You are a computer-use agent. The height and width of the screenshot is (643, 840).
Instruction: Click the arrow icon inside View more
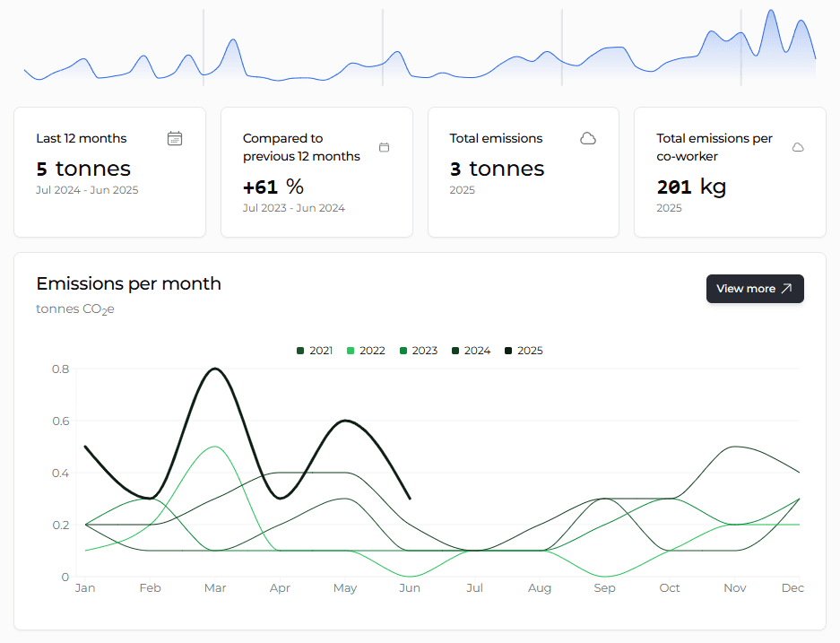[786, 289]
